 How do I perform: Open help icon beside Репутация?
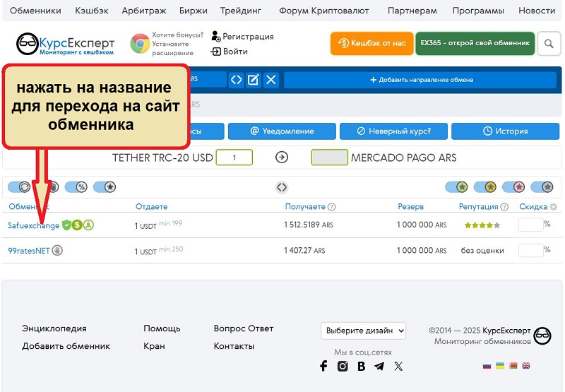[x=504, y=207]
